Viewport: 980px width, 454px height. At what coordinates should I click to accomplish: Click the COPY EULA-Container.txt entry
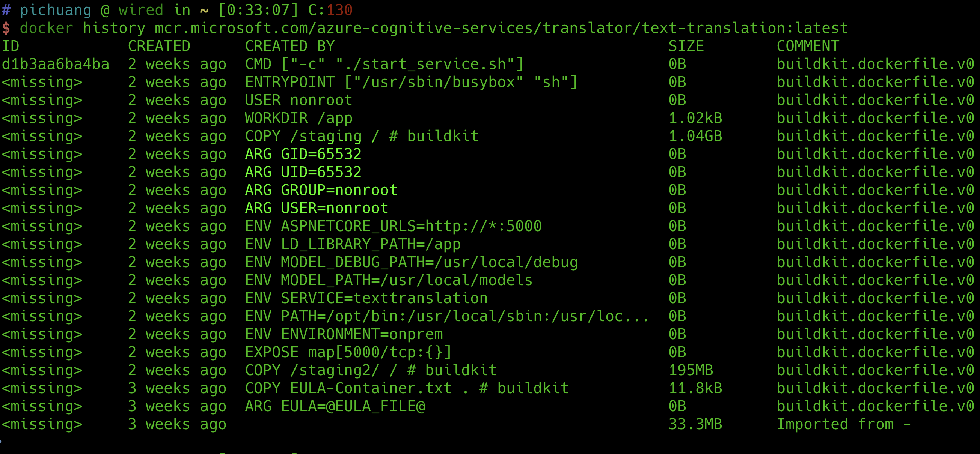click(x=407, y=388)
